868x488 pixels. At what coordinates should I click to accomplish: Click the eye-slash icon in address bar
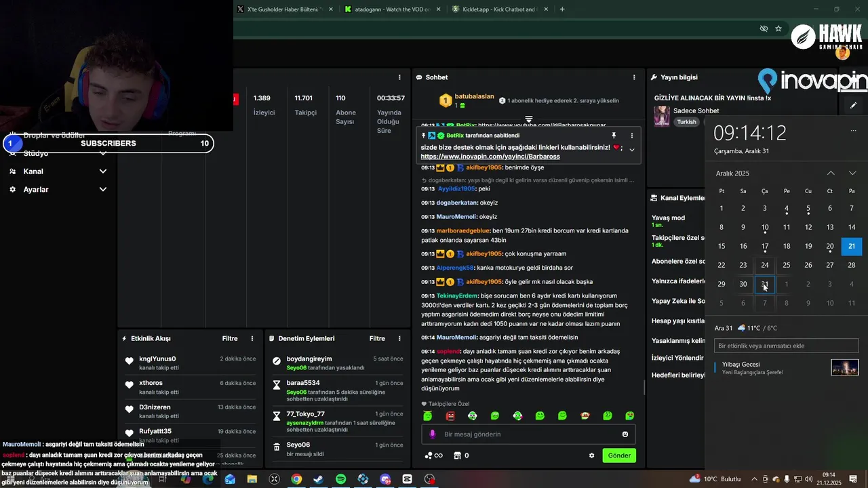pos(764,28)
